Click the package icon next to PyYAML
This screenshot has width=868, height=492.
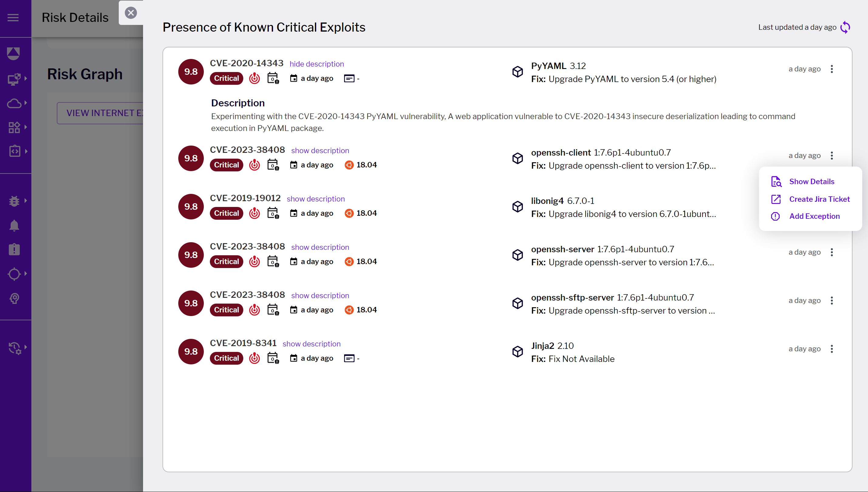pyautogui.click(x=517, y=72)
